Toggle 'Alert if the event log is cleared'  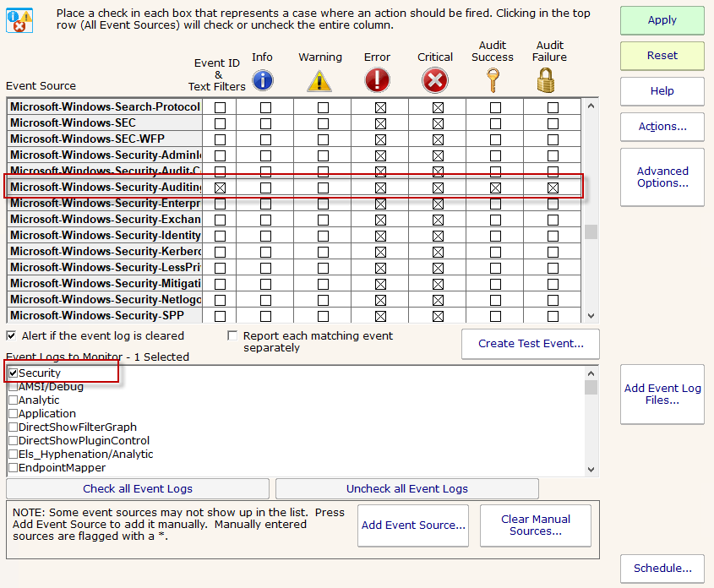pyautogui.click(x=13, y=335)
